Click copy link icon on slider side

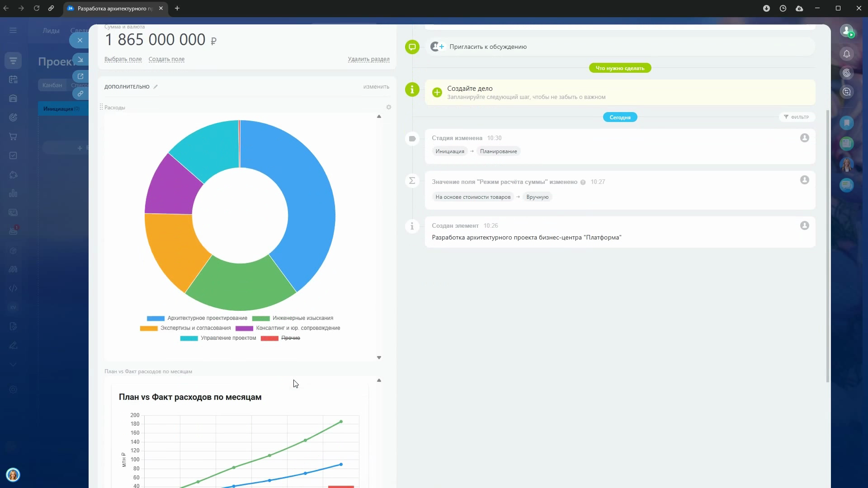pos(80,94)
